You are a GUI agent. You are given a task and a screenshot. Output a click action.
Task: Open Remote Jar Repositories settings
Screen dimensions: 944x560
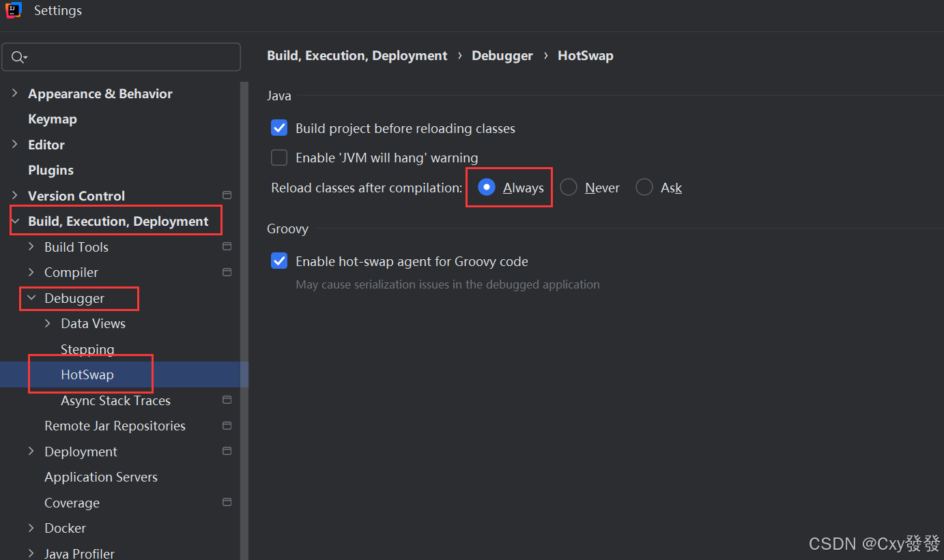(x=115, y=426)
